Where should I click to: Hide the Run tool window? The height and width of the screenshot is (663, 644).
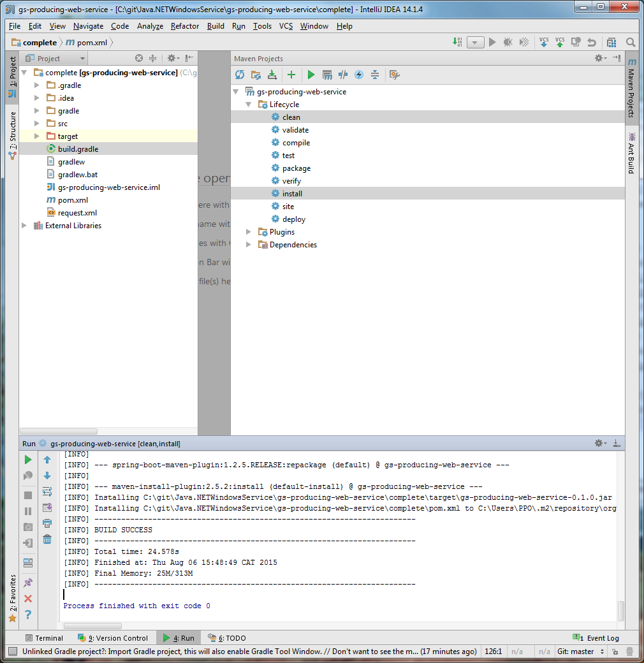coord(617,443)
